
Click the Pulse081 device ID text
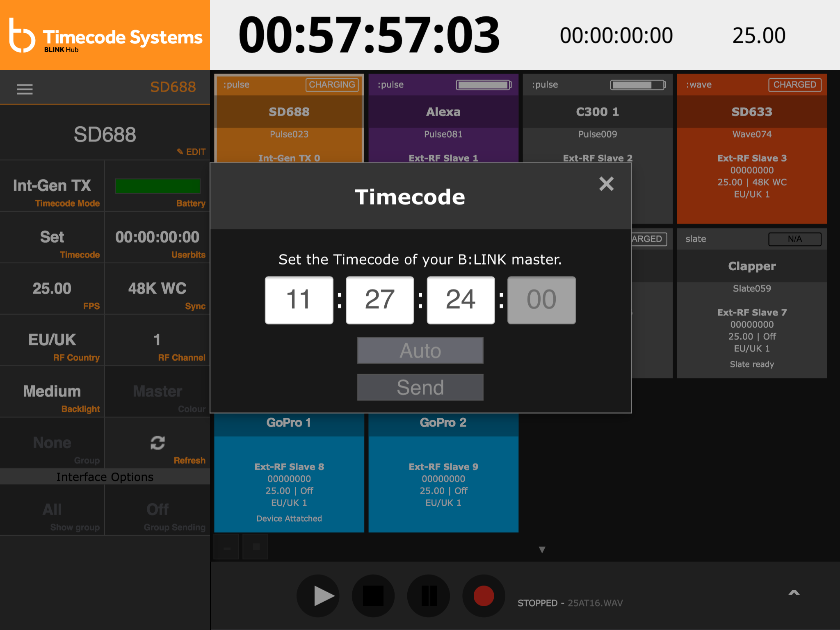pos(443,134)
